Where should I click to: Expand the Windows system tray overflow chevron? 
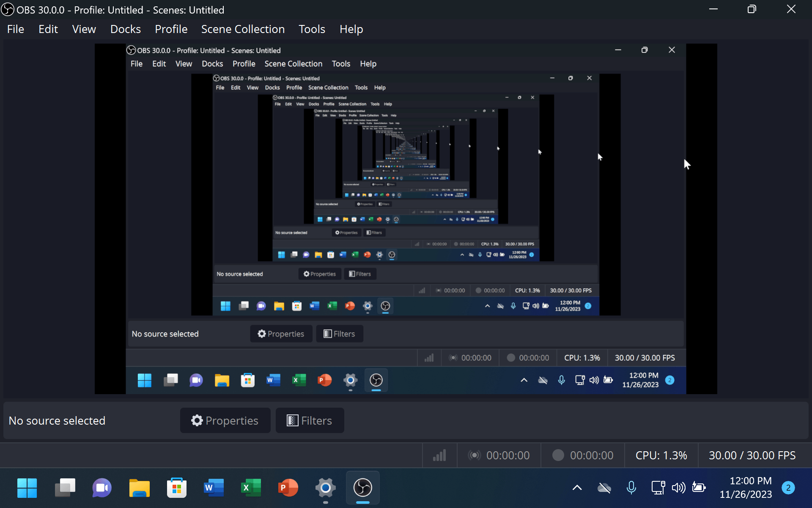coord(576,488)
